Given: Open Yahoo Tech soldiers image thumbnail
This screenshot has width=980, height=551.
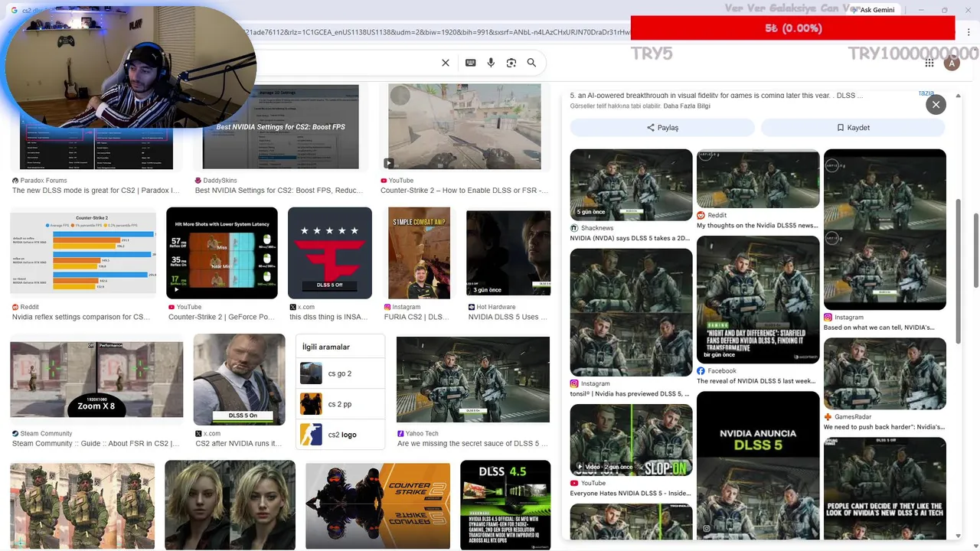Looking at the screenshot, I should click(x=473, y=380).
